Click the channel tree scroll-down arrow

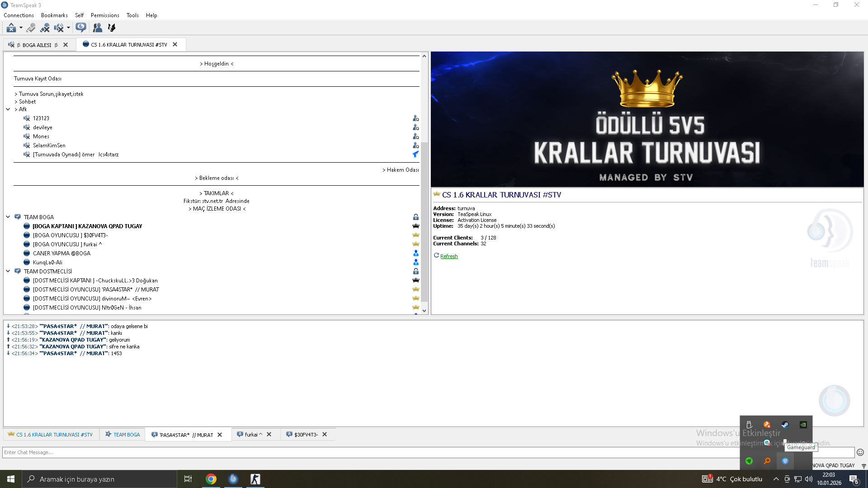pyautogui.click(x=424, y=311)
